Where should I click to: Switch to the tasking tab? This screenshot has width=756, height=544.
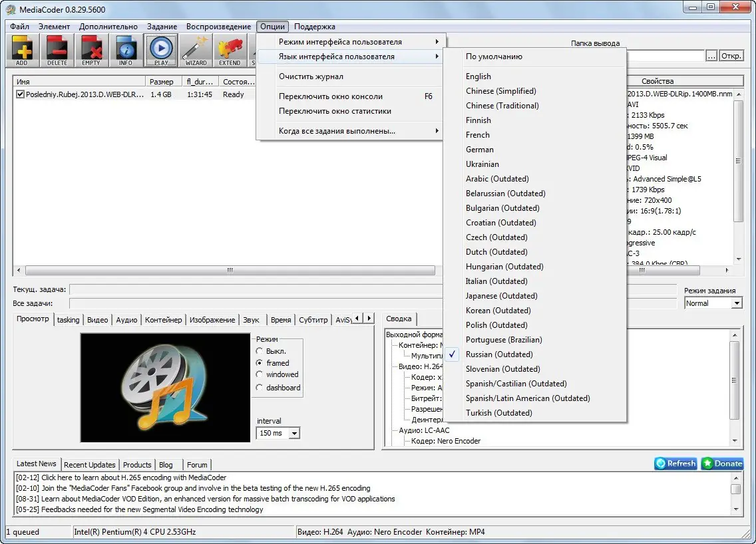point(68,320)
